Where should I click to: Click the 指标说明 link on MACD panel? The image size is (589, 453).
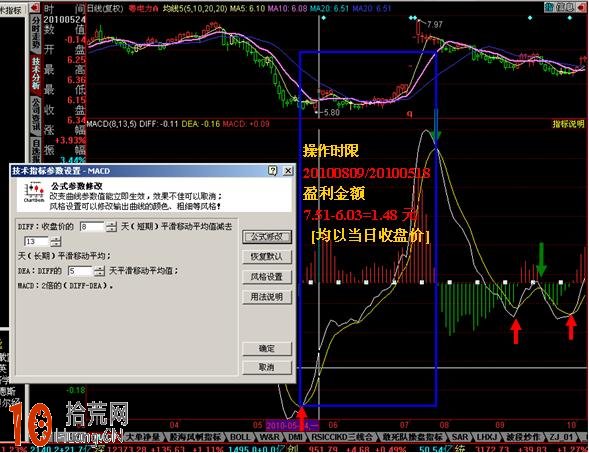pos(568,124)
